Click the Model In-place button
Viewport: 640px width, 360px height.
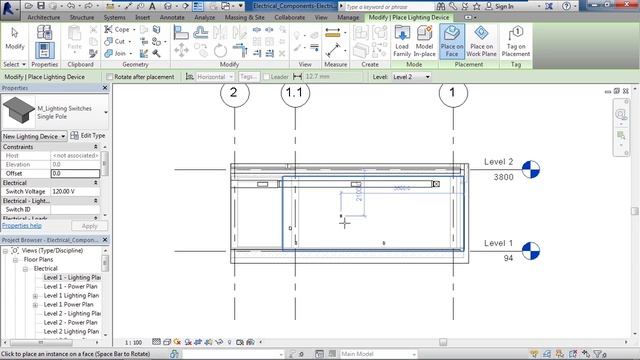click(424, 41)
